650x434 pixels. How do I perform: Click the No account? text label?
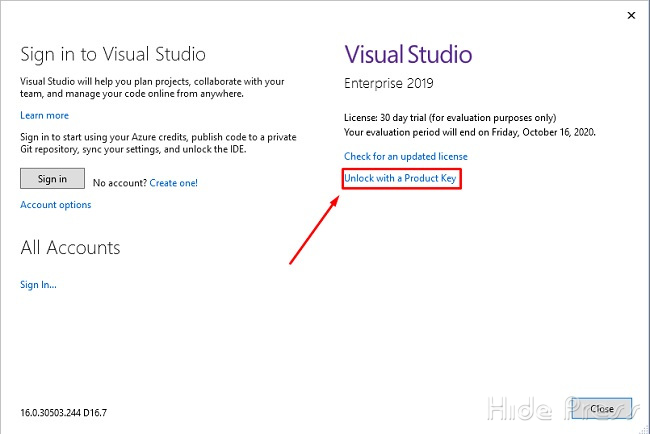119,183
